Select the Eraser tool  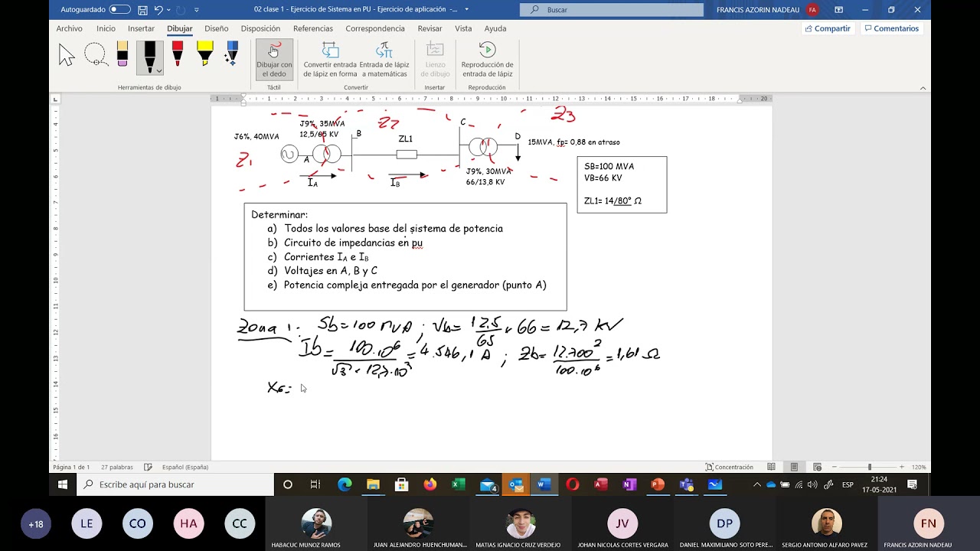pos(122,54)
